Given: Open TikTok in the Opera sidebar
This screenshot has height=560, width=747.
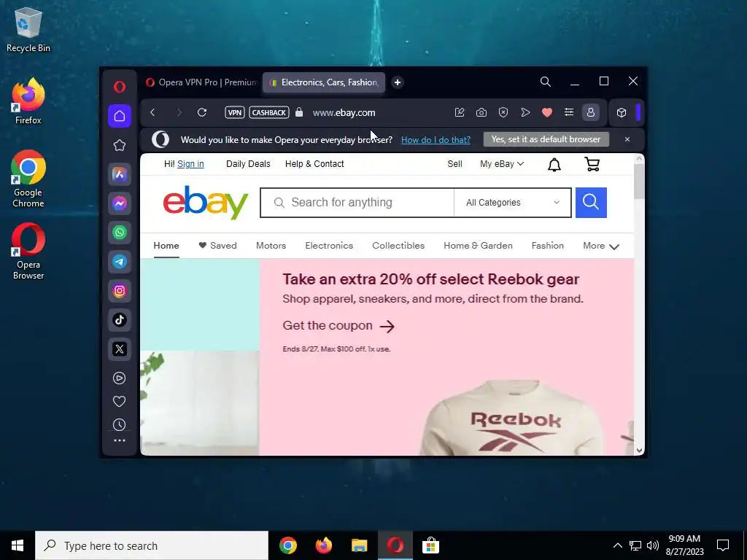Looking at the screenshot, I should point(120,319).
